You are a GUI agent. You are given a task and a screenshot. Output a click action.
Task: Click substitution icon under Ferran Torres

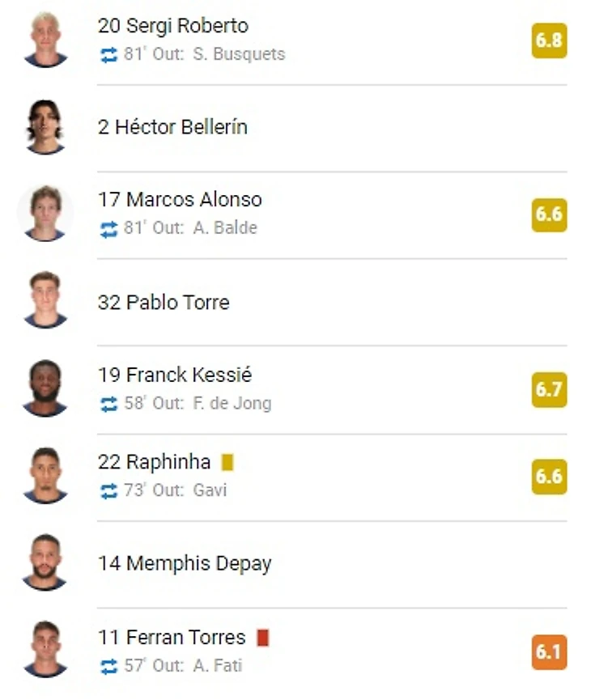(108, 667)
